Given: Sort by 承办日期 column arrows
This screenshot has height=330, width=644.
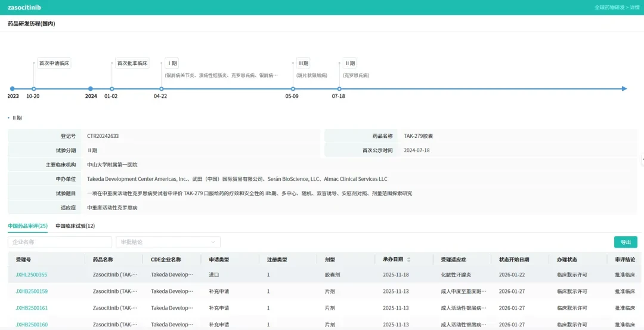Looking at the screenshot, I should coord(408,260).
